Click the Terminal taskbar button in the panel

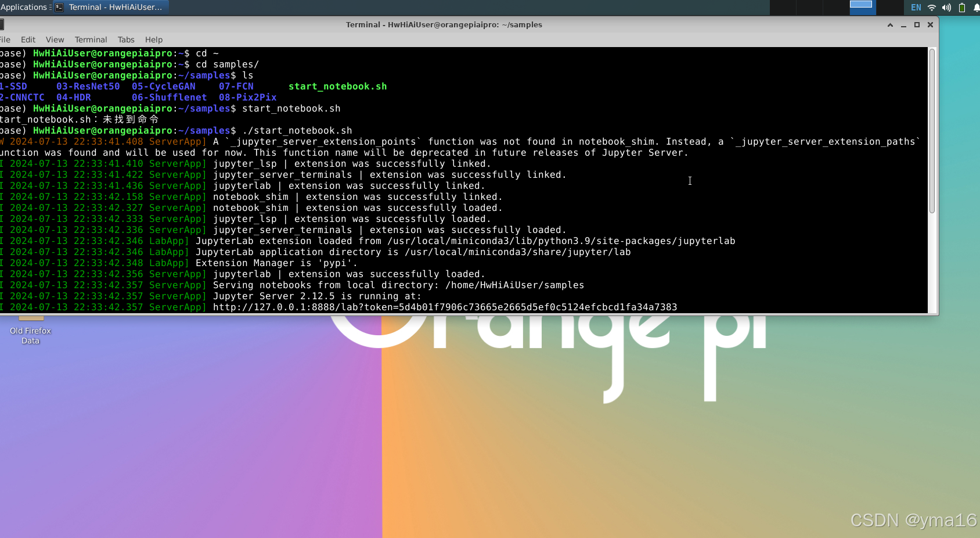click(110, 7)
